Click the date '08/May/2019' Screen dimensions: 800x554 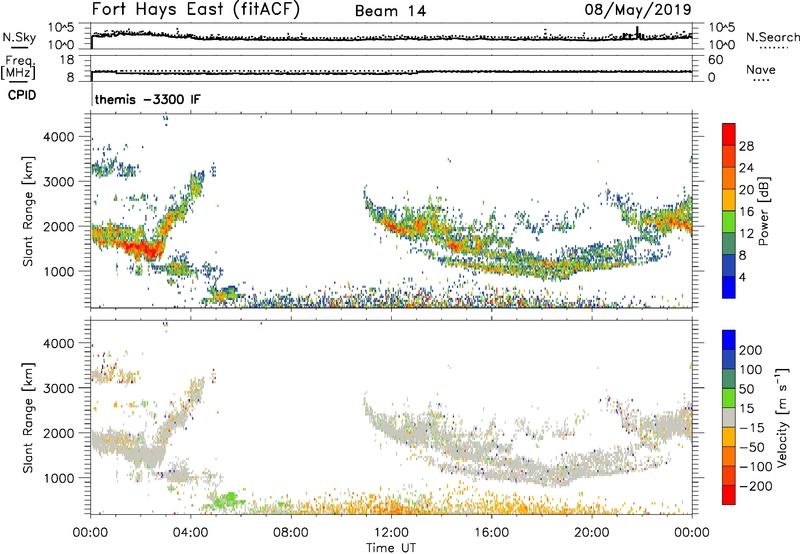coord(638,9)
